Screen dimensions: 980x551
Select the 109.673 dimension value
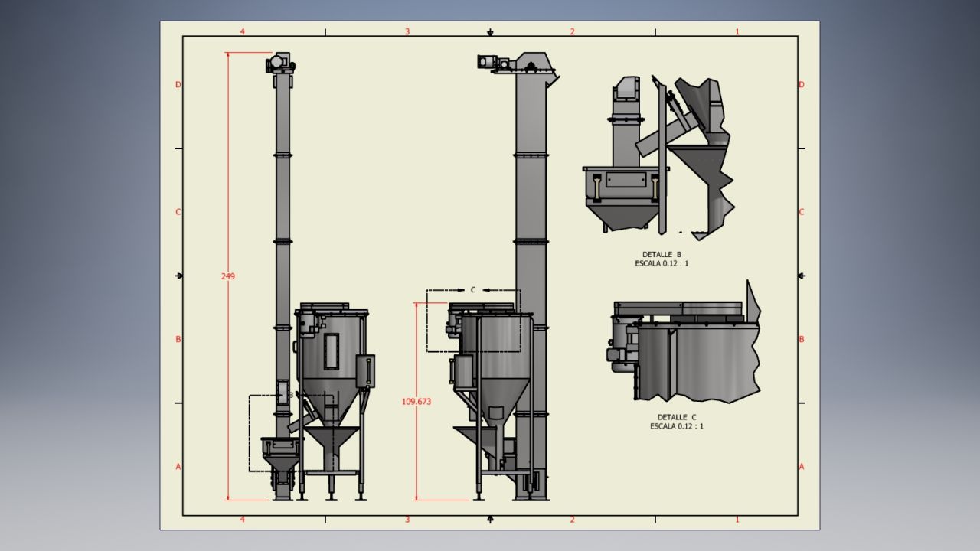[416, 401]
